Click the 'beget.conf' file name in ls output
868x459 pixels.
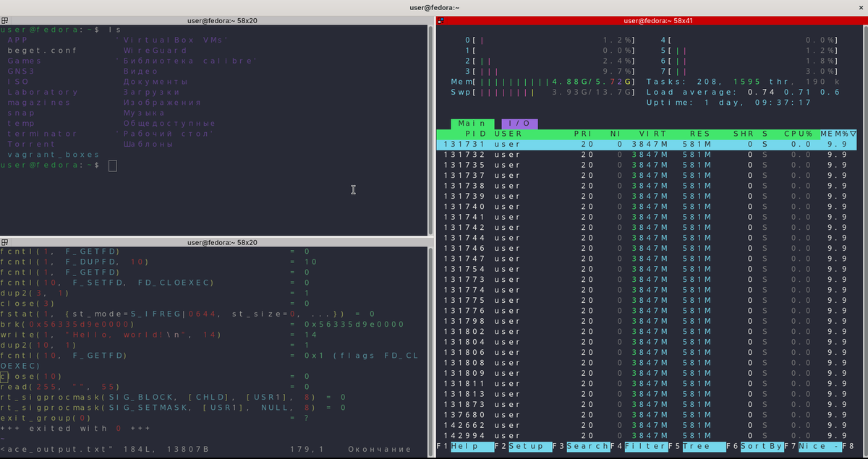click(x=42, y=51)
